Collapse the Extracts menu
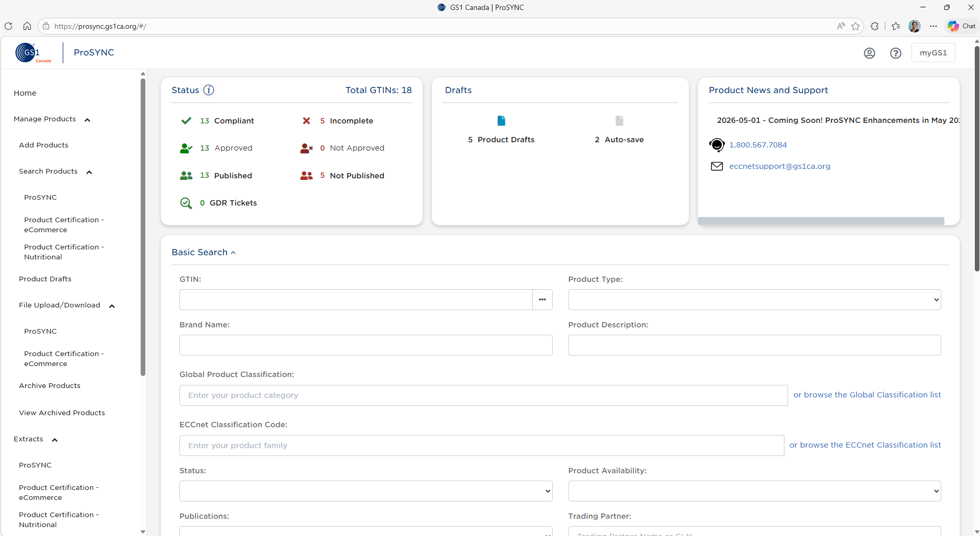 tap(54, 440)
